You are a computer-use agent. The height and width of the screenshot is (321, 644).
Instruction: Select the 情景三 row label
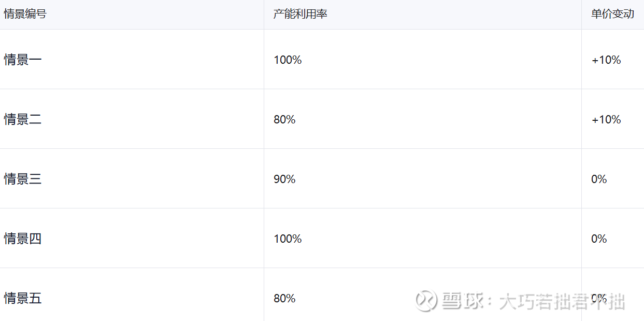[23, 179]
